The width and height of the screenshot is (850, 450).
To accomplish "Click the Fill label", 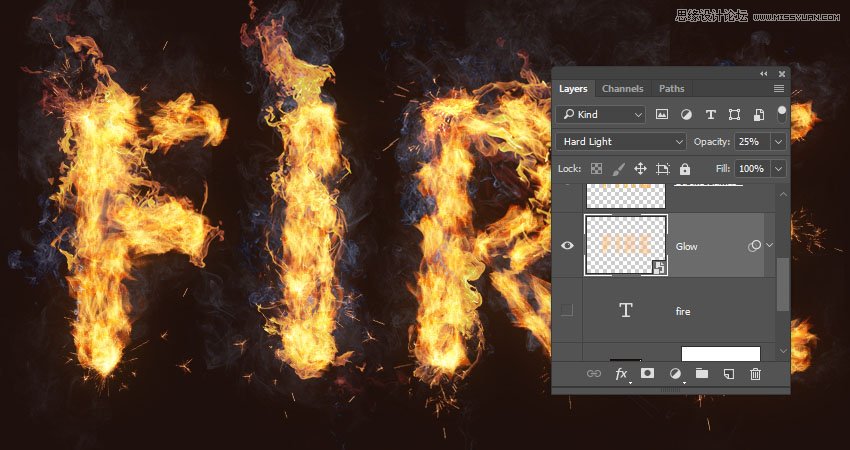I will [723, 169].
